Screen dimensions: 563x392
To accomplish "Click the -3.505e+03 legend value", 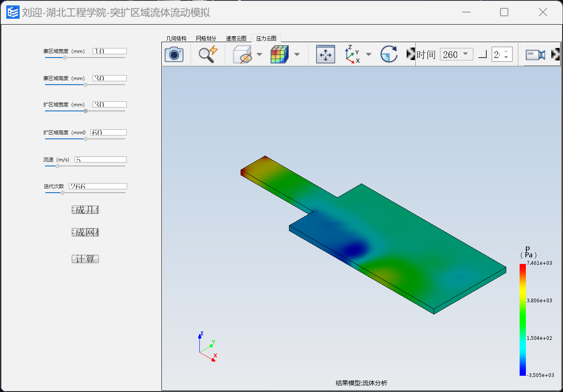I will click(x=540, y=375).
